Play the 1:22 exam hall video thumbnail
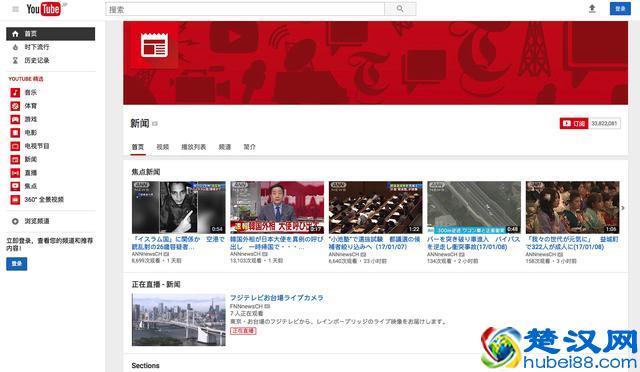Screen dimensions: 640x372 376,207
